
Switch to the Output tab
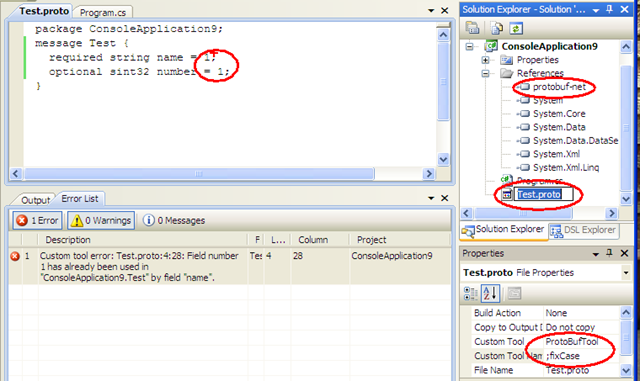pos(36,200)
